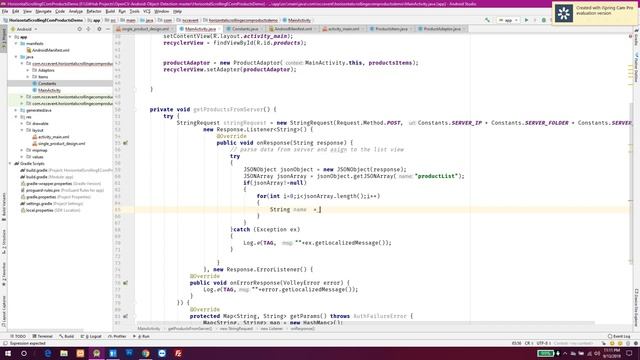Click the scroll-from-source target icon
The width and height of the screenshot is (640, 360).
pyautogui.click(x=80, y=29)
